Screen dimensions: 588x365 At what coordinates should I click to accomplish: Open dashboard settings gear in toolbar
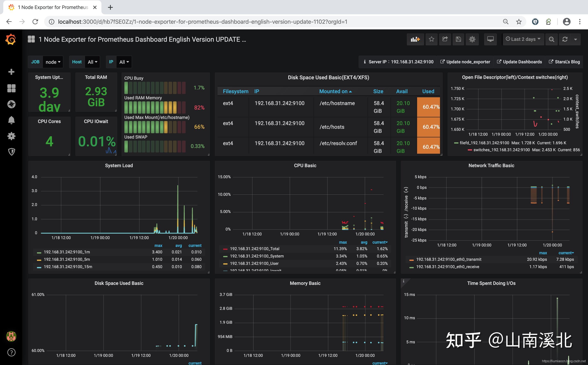click(472, 39)
